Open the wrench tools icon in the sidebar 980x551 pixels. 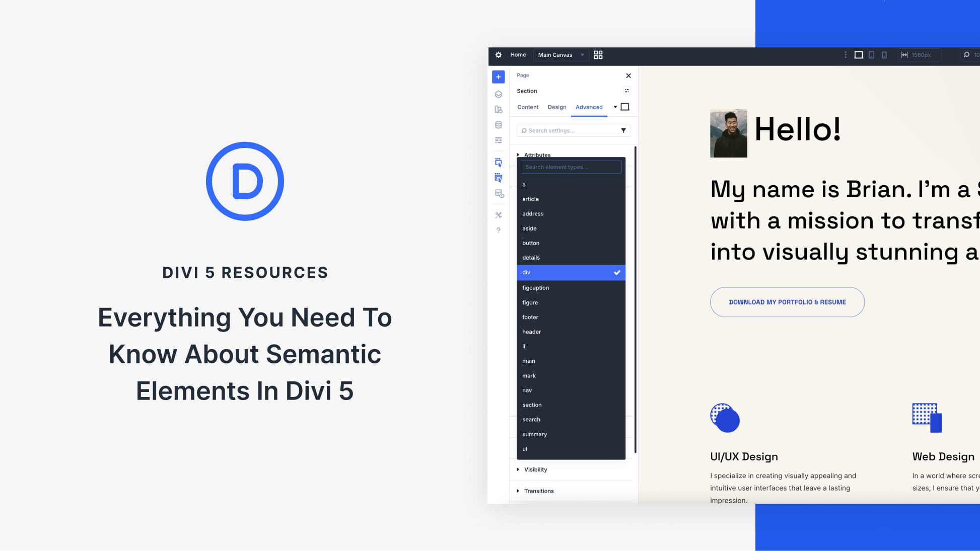click(x=498, y=215)
